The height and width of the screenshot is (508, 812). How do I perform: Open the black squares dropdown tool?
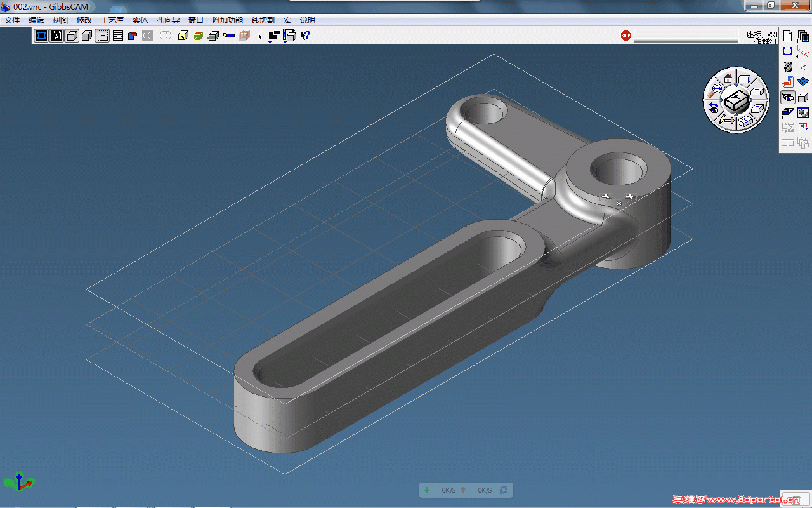pyautogui.click(x=274, y=36)
